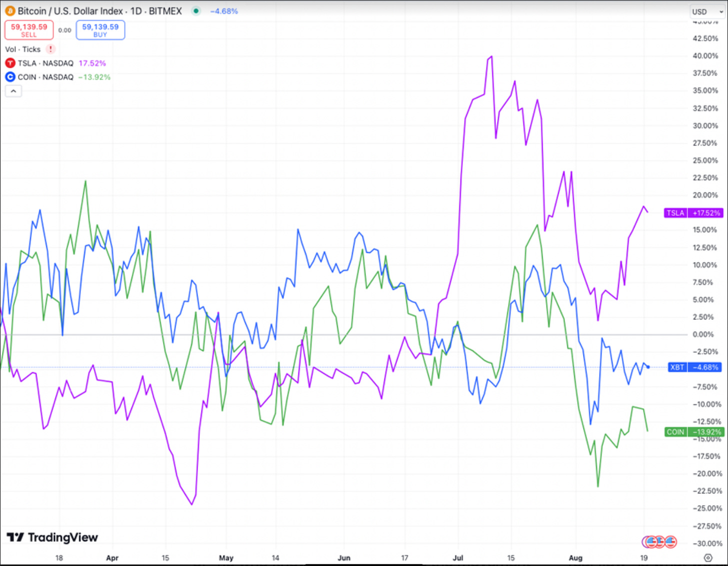Click the COIN Coinbase logo icon
The image size is (728, 566).
[x=10, y=77]
